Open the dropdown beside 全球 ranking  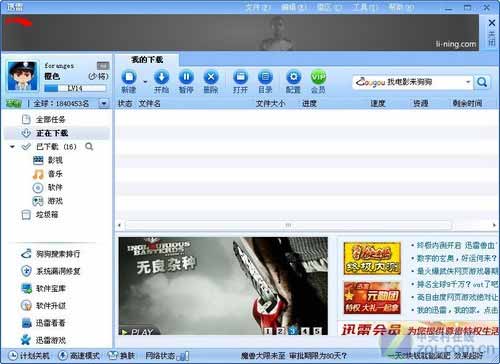click(x=104, y=104)
